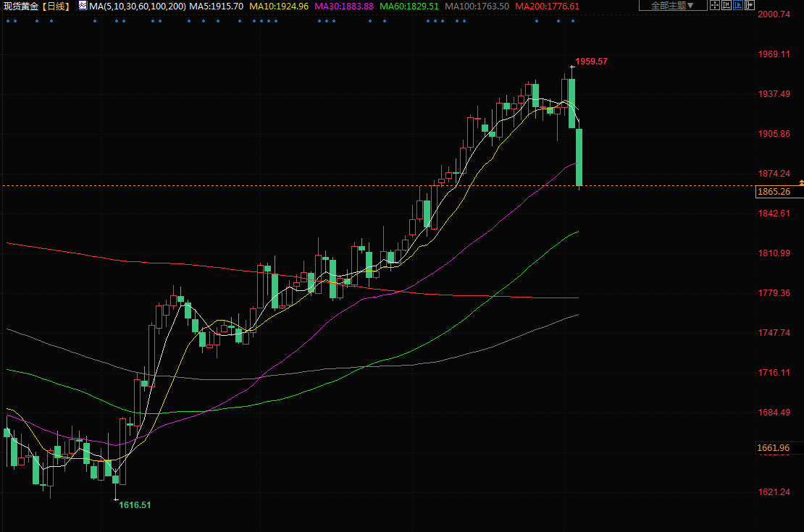
Task: Click the magenta MA30 legend value
Action: (x=344, y=6)
